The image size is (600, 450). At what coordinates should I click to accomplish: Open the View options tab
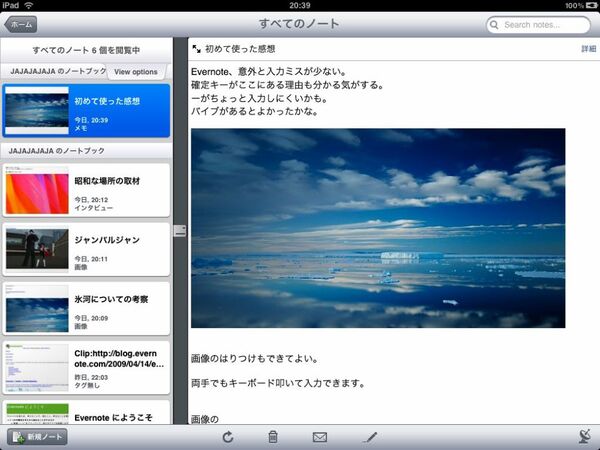point(136,72)
